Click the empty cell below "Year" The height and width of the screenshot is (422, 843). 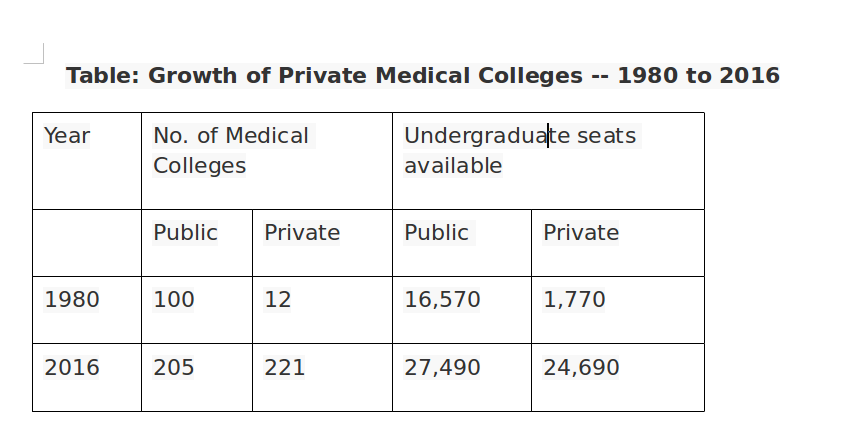click(x=87, y=243)
